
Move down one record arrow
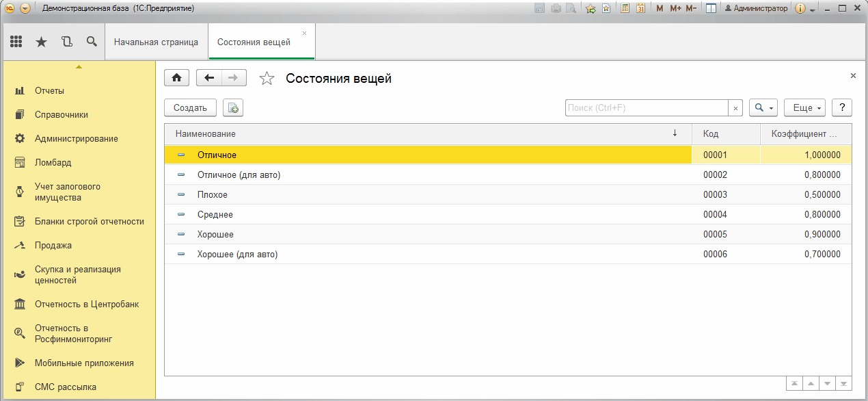coord(828,384)
